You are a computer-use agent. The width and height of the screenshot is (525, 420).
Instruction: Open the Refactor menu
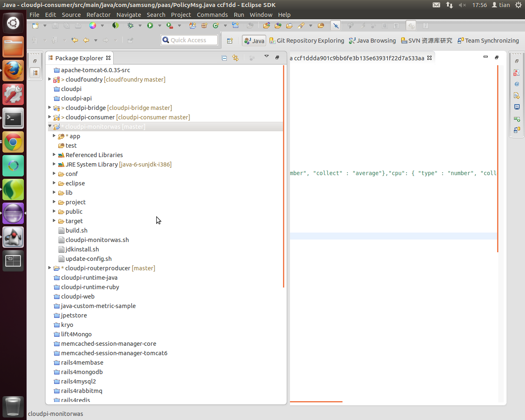[x=98, y=15]
